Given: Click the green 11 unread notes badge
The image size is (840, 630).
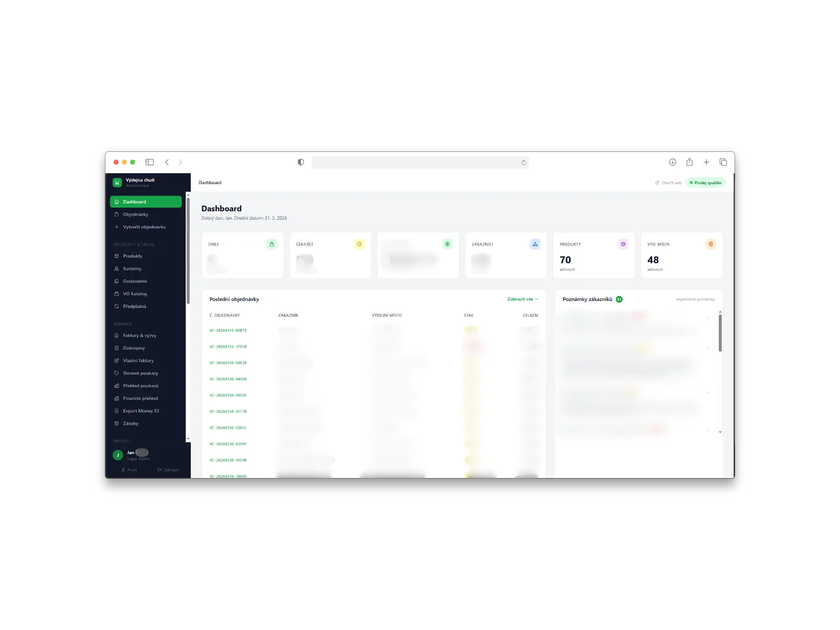Looking at the screenshot, I should point(619,299).
